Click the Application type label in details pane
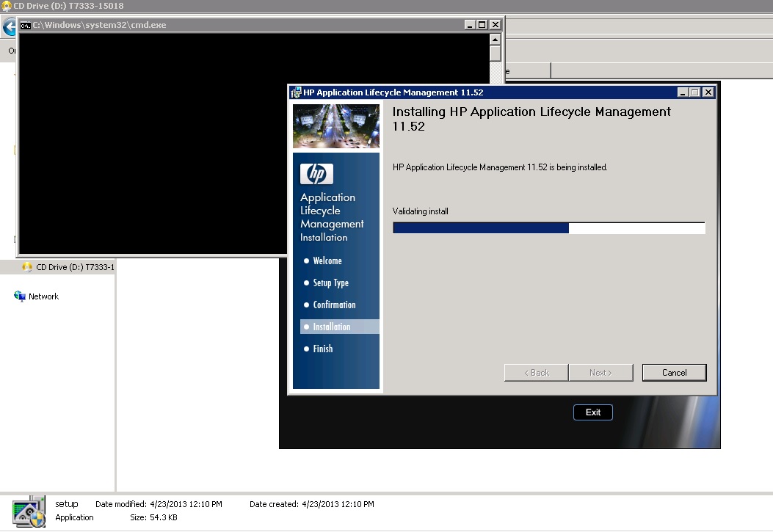The image size is (773, 532). (74, 517)
